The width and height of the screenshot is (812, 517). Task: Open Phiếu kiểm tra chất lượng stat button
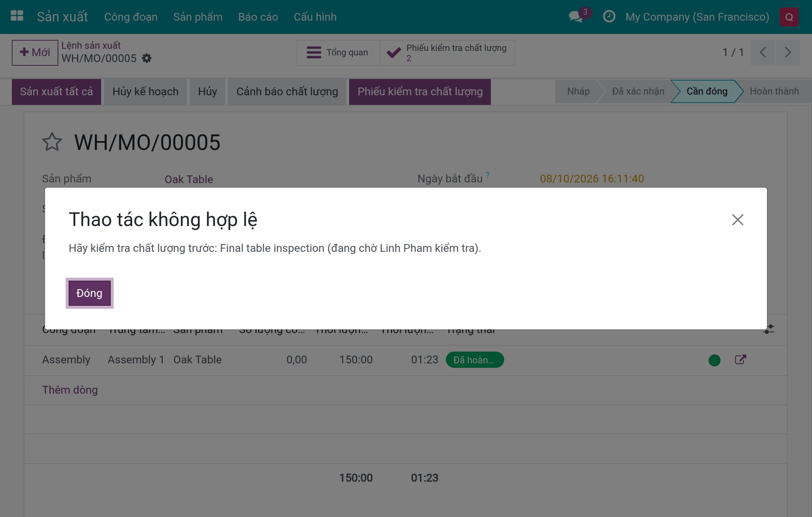(447, 53)
